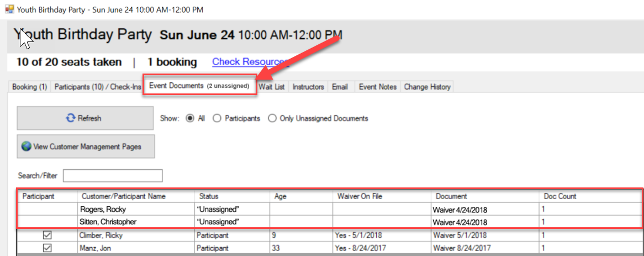Toggle participant checkbox for Manz, Jon

(x=47, y=248)
